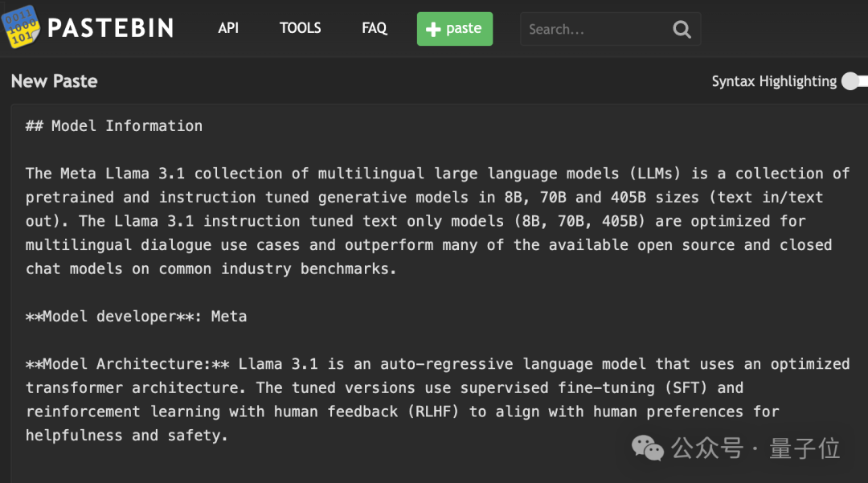Create a new paste with the green button

[x=454, y=29]
